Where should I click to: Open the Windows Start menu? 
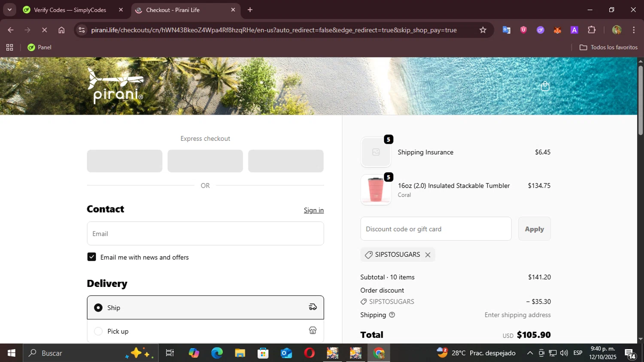click(11, 353)
